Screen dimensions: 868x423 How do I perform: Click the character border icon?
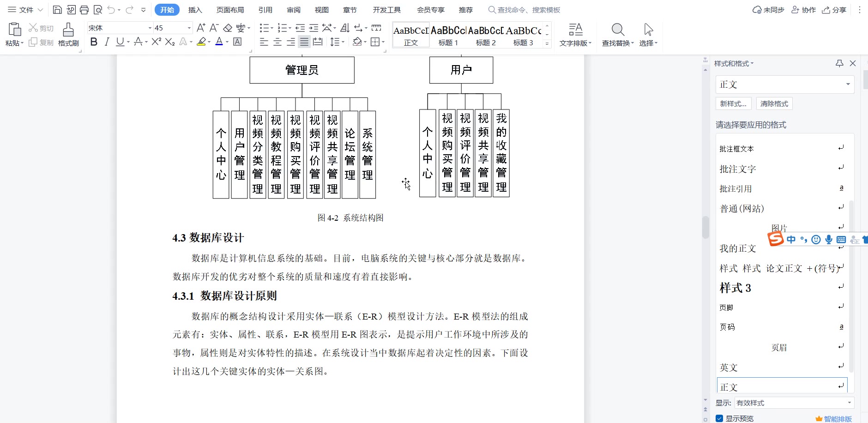point(237,42)
